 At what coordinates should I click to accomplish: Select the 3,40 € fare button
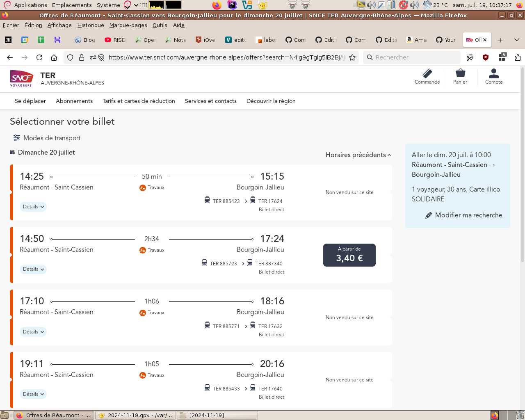pos(349,255)
